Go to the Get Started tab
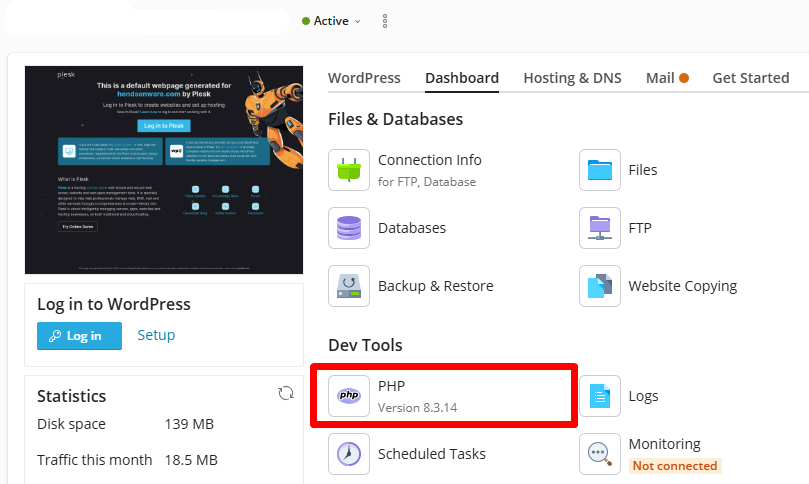The width and height of the screenshot is (809, 484). [750, 78]
